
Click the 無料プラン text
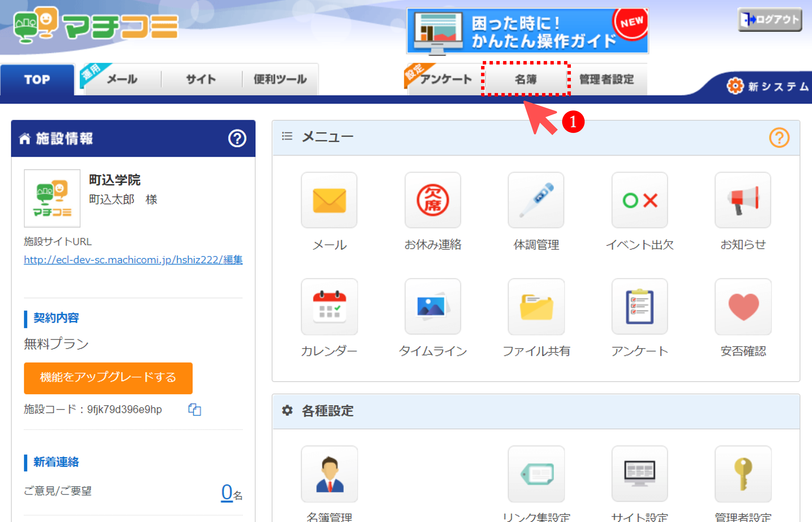[x=56, y=344]
